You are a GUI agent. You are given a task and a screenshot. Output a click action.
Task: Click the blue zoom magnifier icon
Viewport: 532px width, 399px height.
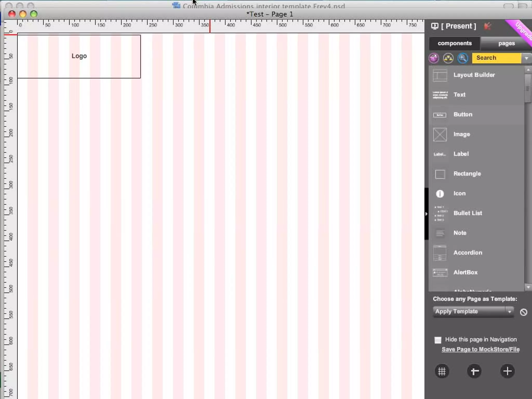tap(463, 58)
